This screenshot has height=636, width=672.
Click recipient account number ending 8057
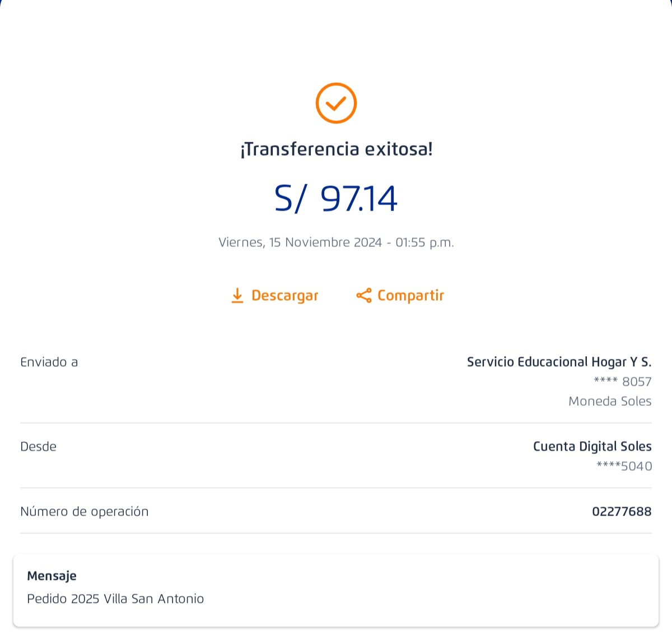(x=623, y=382)
